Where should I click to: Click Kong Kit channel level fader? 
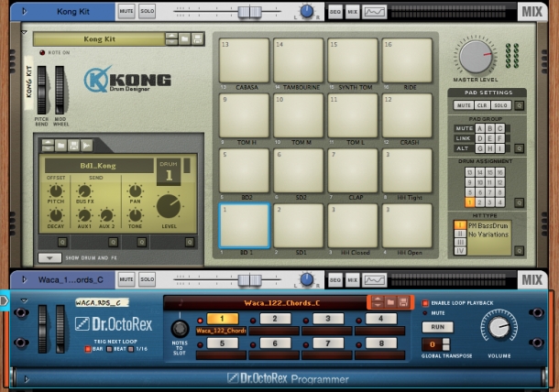tap(249, 12)
